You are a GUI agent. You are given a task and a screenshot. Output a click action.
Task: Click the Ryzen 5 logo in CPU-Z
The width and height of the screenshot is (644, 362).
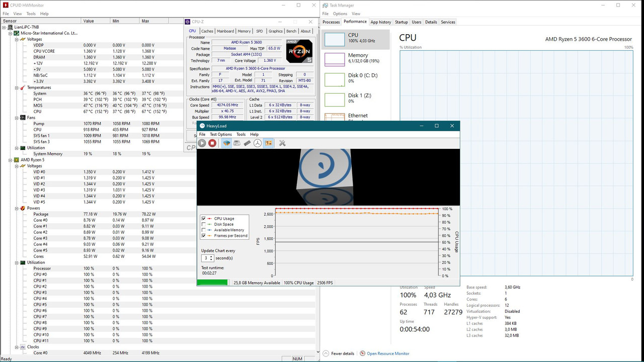(x=299, y=51)
